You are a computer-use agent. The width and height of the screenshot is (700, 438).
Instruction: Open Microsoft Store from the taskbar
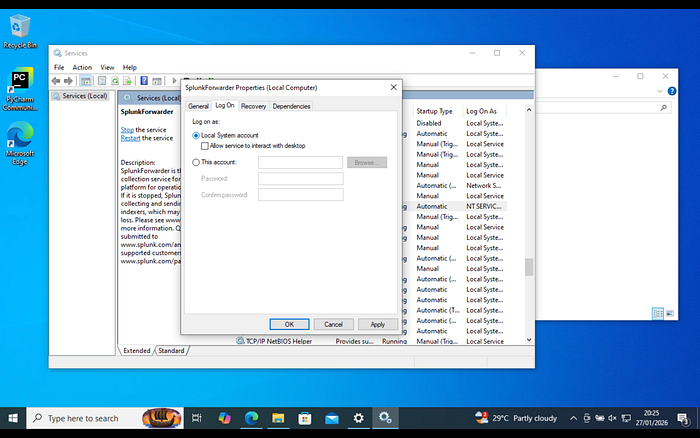click(305, 418)
